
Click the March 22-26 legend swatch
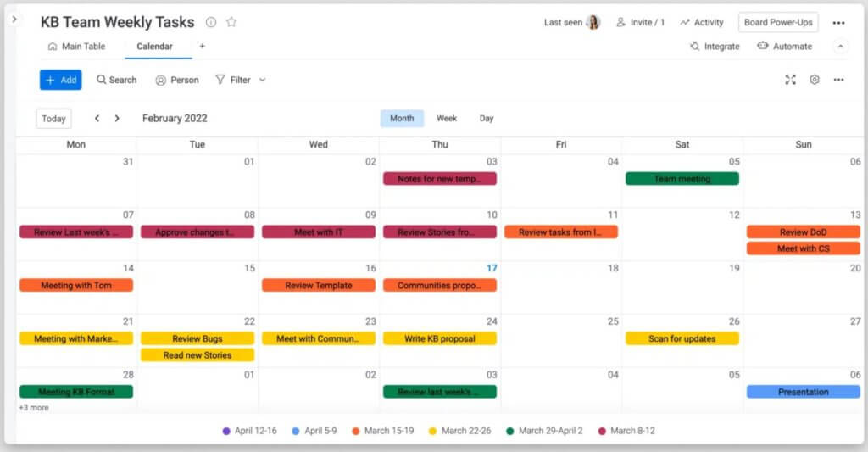[432, 431]
